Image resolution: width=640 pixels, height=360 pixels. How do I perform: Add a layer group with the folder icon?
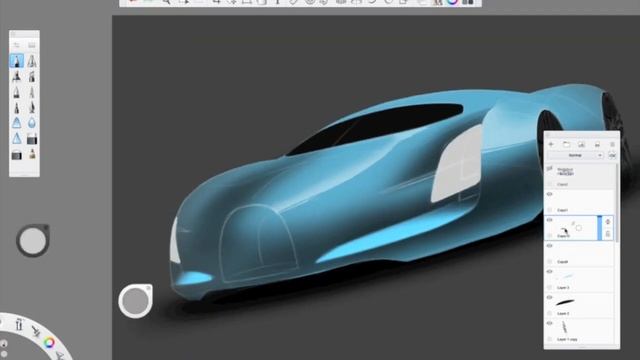567,144
